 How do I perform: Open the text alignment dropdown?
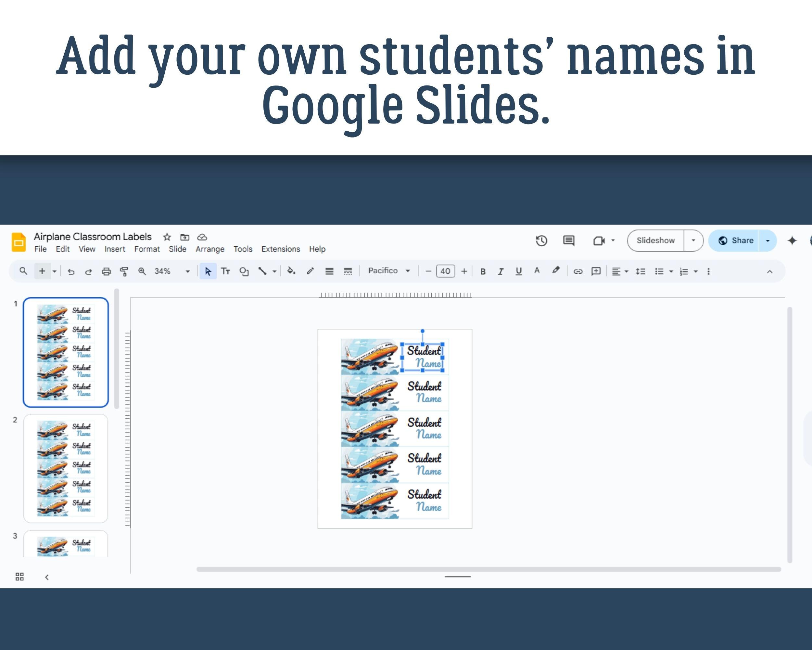click(x=626, y=271)
